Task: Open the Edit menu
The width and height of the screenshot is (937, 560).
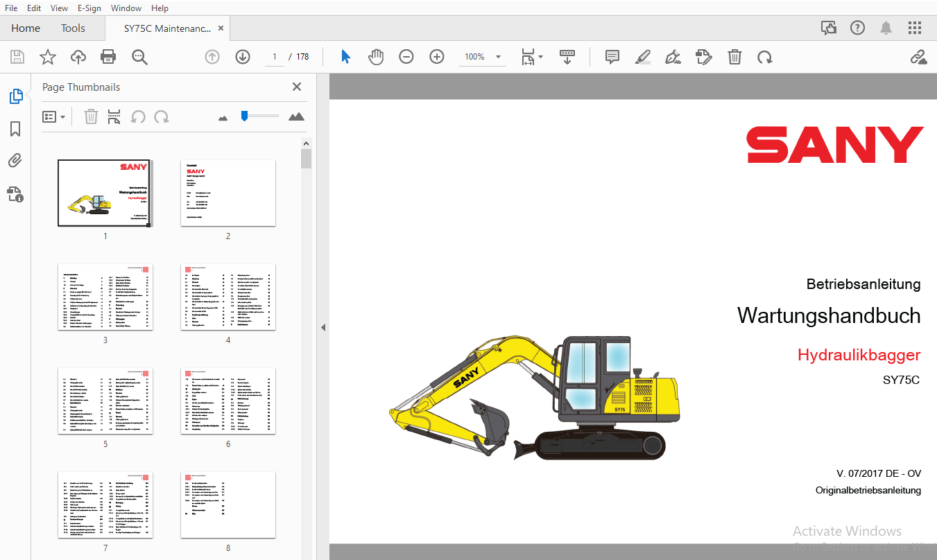Action: pos(34,8)
